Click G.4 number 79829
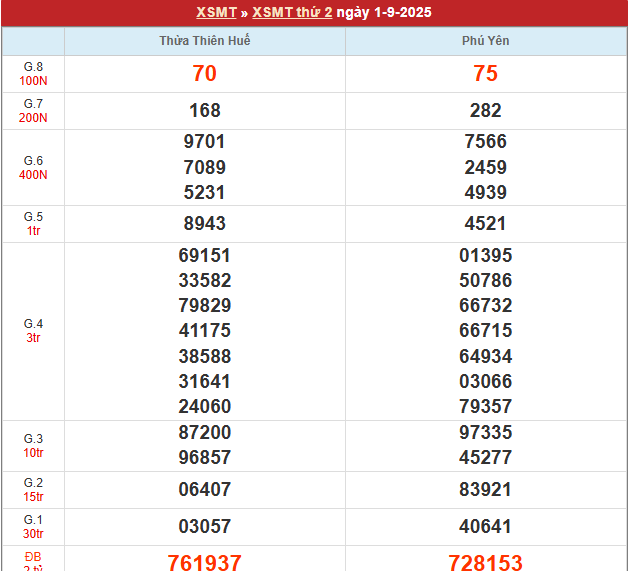The image size is (629, 571). click(205, 306)
